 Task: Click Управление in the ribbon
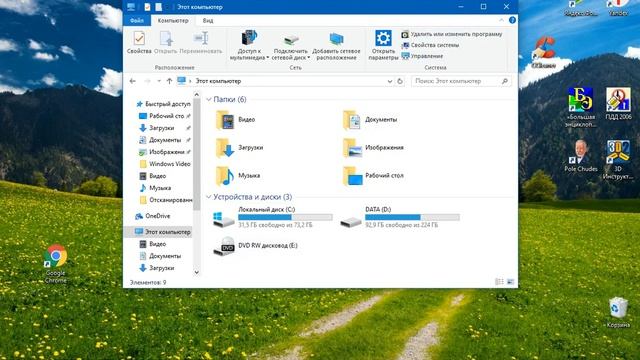click(x=422, y=56)
